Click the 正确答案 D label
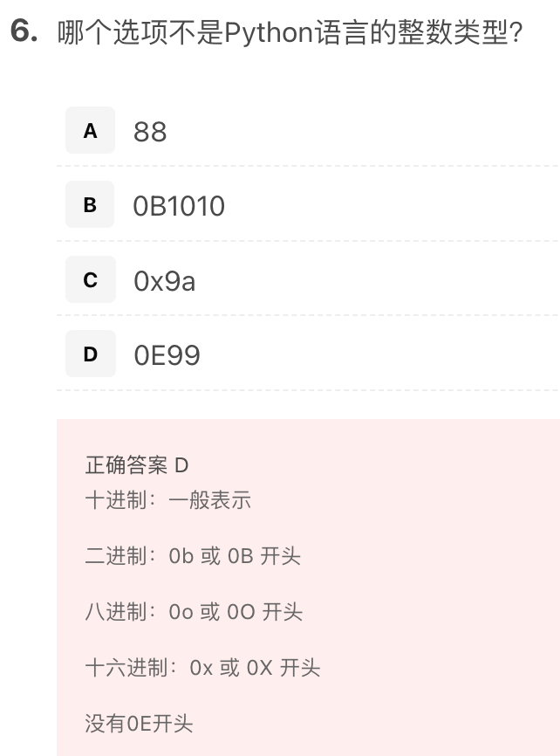The image size is (560, 756). pos(136,465)
